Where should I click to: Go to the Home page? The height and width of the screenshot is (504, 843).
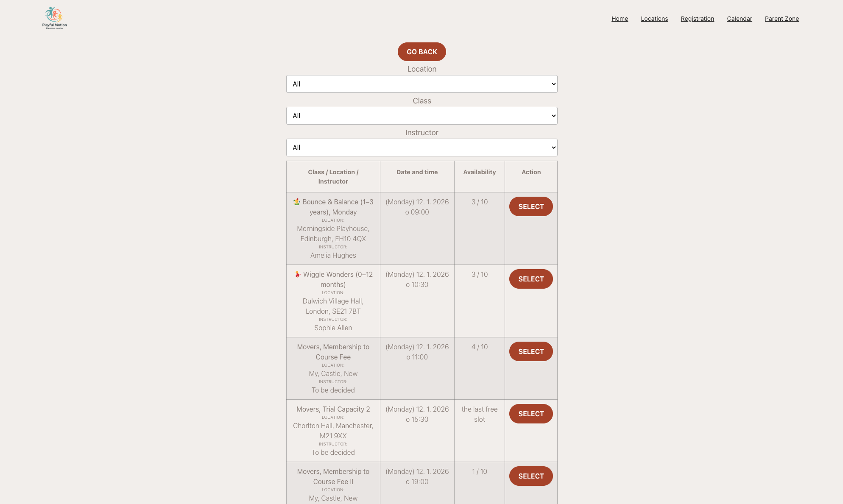tap(620, 19)
